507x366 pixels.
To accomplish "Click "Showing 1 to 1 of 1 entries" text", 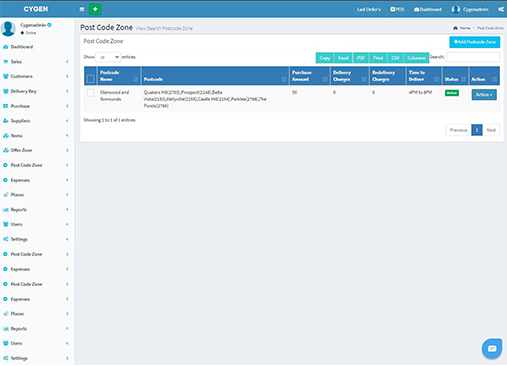I will coord(109,120).
